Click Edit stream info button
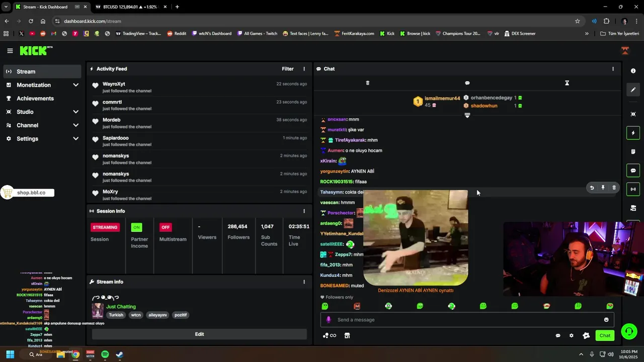This screenshot has width=644, height=362. point(199,334)
